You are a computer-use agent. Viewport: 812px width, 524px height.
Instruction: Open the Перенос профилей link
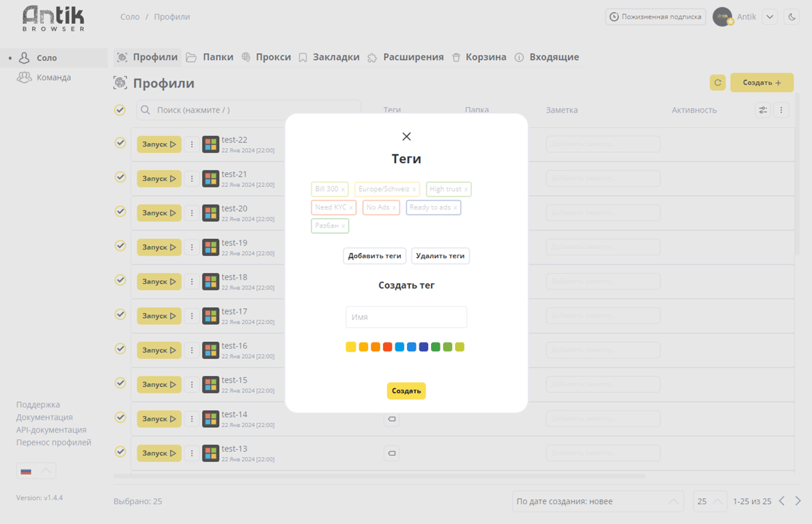point(53,442)
